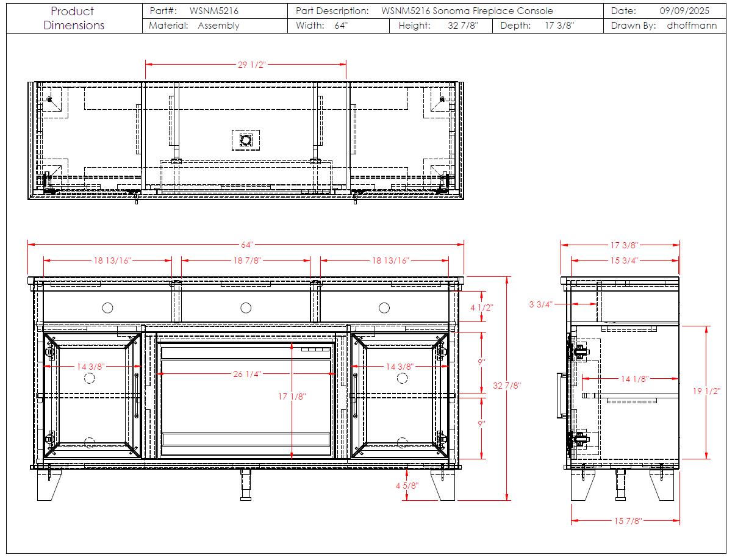The width and height of the screenshot is (735, 560).
Task: Click the 17 1/8" fireplace height dimension
Action: click(x=292, y=397)
